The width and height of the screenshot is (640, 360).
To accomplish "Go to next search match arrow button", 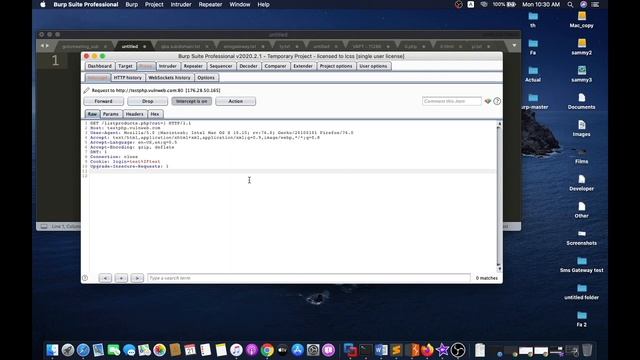I will [137, 278].
